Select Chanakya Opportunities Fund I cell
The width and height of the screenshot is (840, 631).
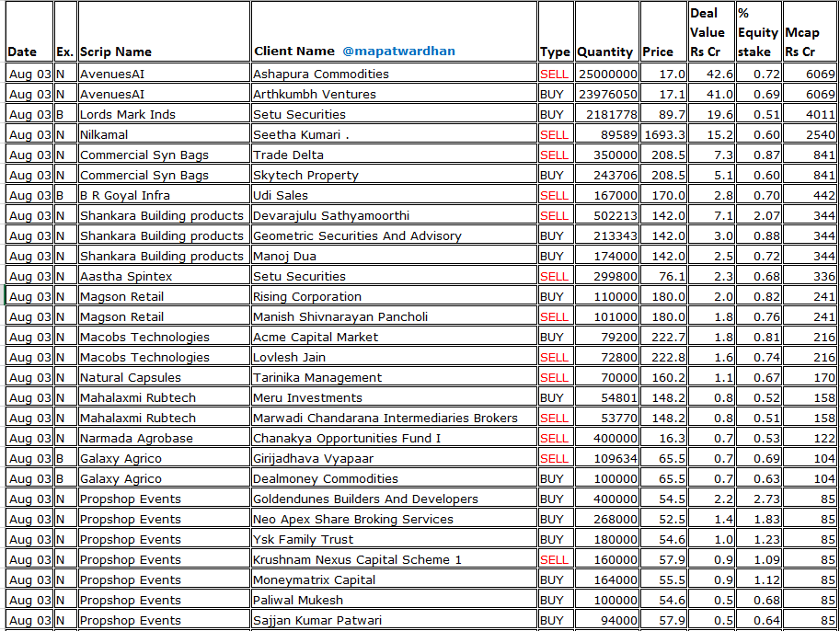tap(394, 438)
